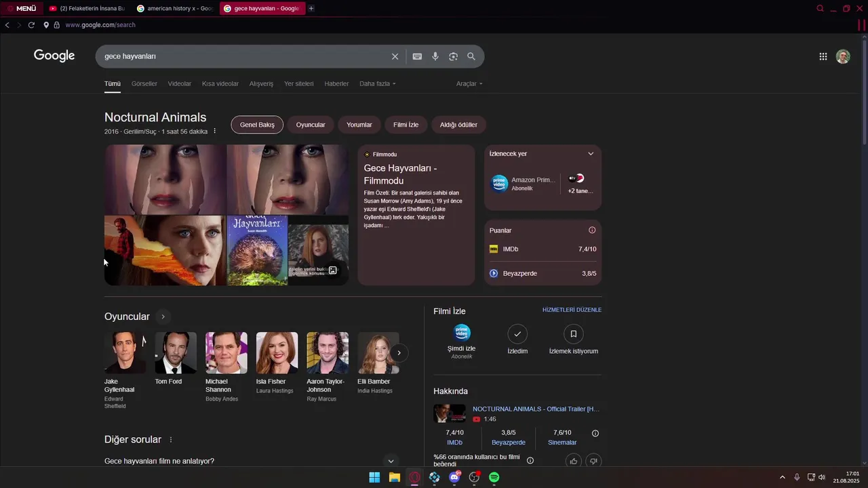Open the YouTube Felaketlerin İnsana browser tab

[88, 8]
